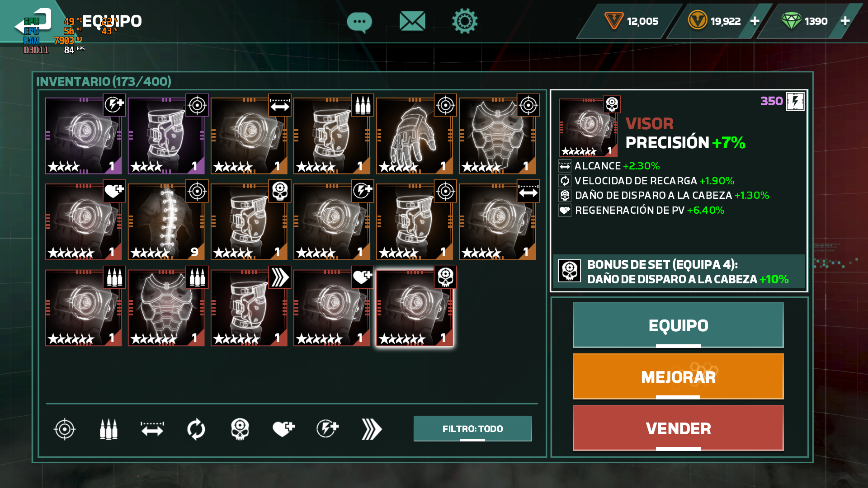The height and width of the screenshot is (488, 868).
Task: Add green gems with plus button
Action: pyautogui.click(x=845, y=21)
